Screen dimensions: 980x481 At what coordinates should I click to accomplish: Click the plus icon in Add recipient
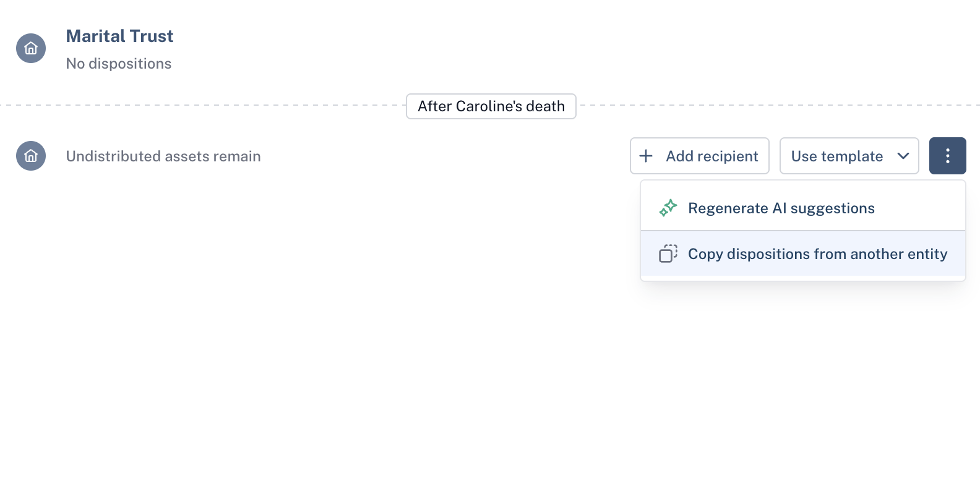coord(646,156)
